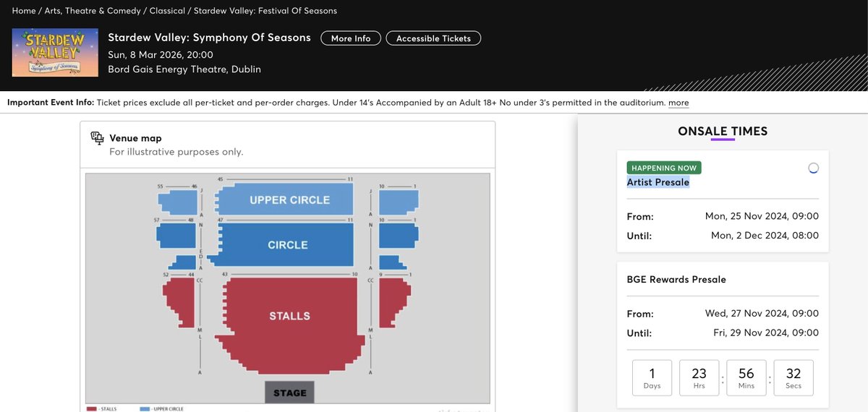Click the highlighted Artist Presale title

(x=658, y=182)
